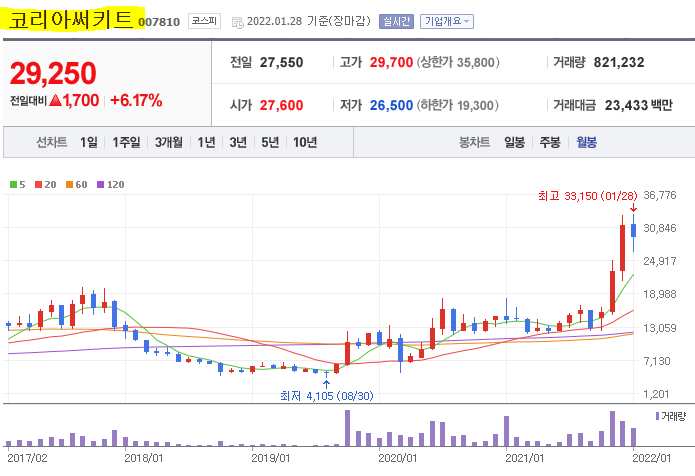Click the calendar clock icon beside the date
The height and width of the screenshot is (476, 695).
(238, 22)
